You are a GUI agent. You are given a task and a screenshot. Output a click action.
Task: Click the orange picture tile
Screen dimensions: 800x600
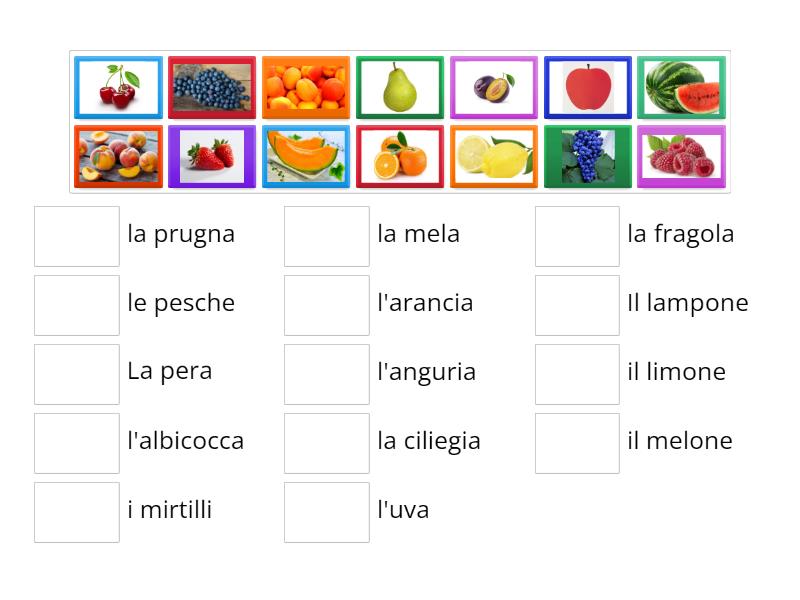(399, 158)
